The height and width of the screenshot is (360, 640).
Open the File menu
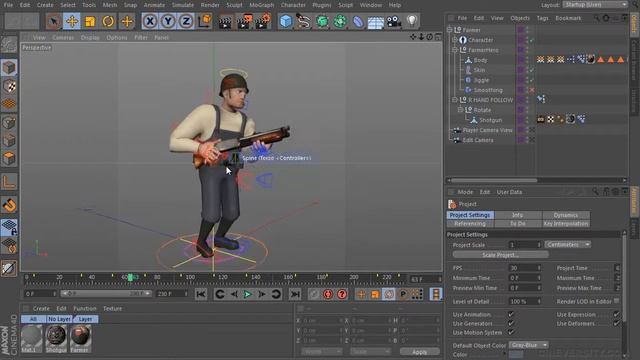pyautogui.click(x=8, y=5)
